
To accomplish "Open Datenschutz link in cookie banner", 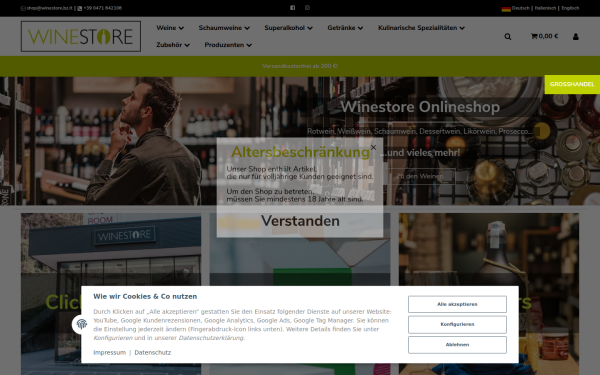I will click(153, 352).
